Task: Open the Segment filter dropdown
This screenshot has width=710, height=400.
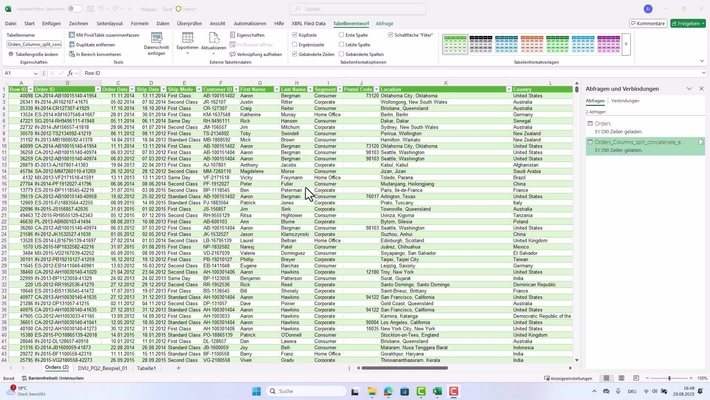Action: click(x=340, y=89)
